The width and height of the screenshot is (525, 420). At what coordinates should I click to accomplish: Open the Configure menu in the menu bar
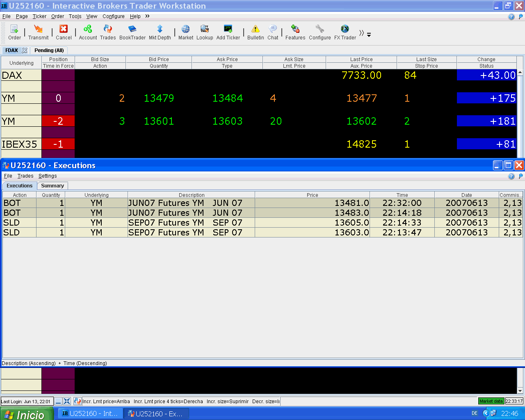point(114,16)
